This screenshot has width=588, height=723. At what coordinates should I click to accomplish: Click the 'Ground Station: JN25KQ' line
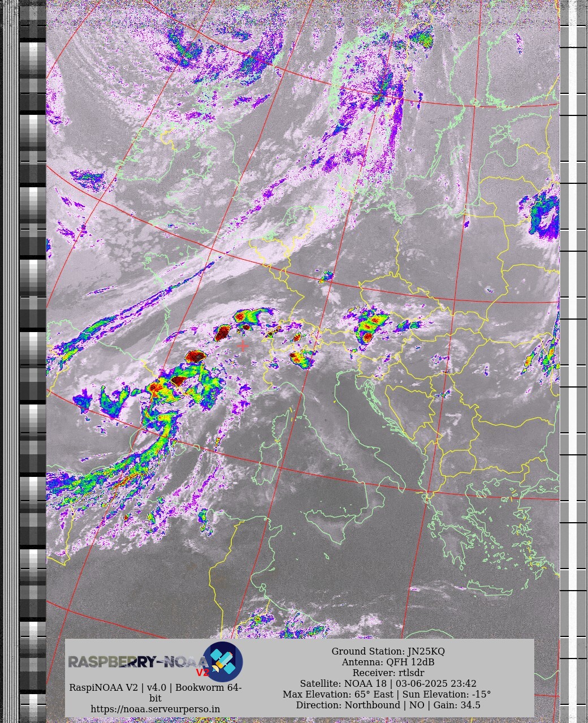click(x=388, y=651)
